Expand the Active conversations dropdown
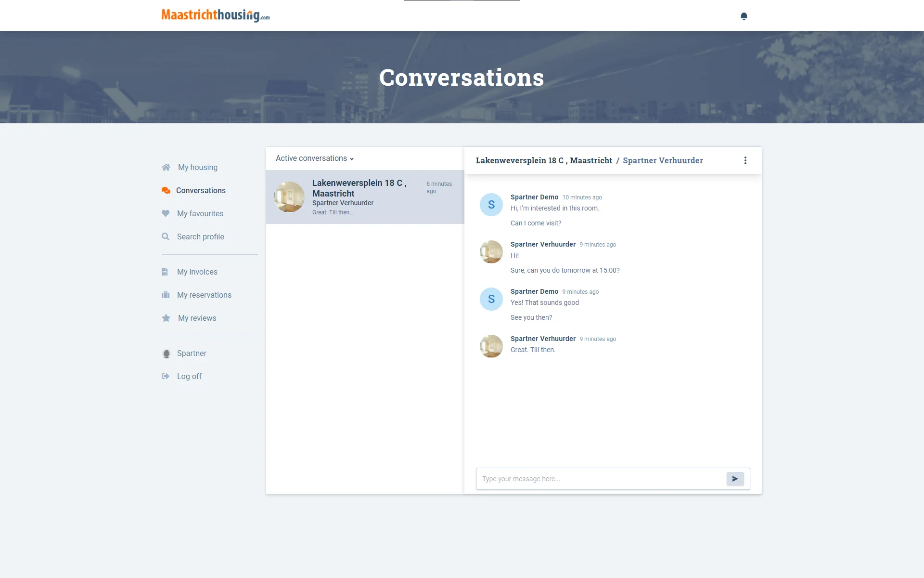 coord(315,158)
